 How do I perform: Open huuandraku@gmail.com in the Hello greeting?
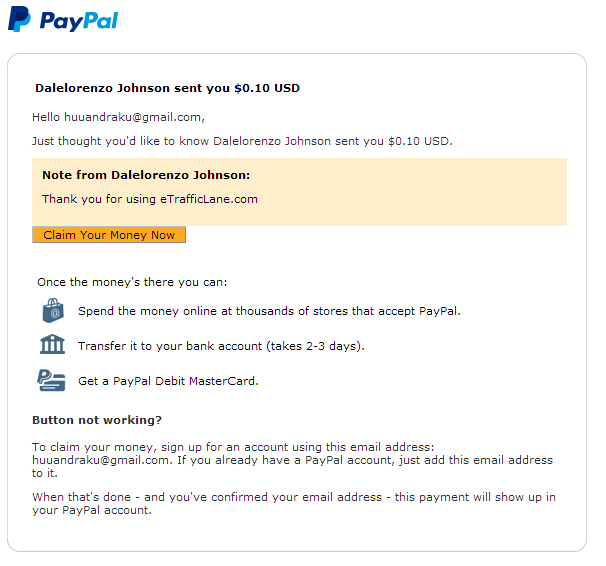click(133, 117)
